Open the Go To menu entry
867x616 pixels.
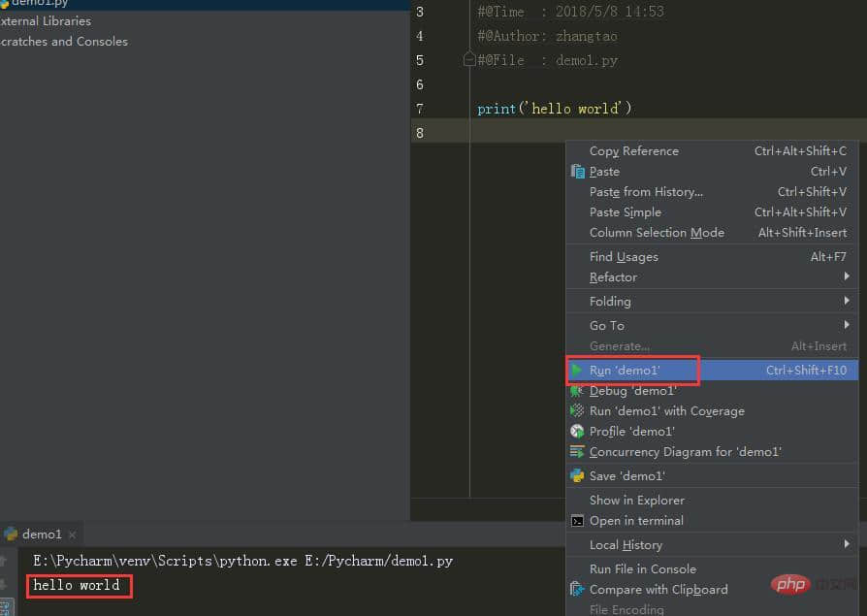pos(712,326)
